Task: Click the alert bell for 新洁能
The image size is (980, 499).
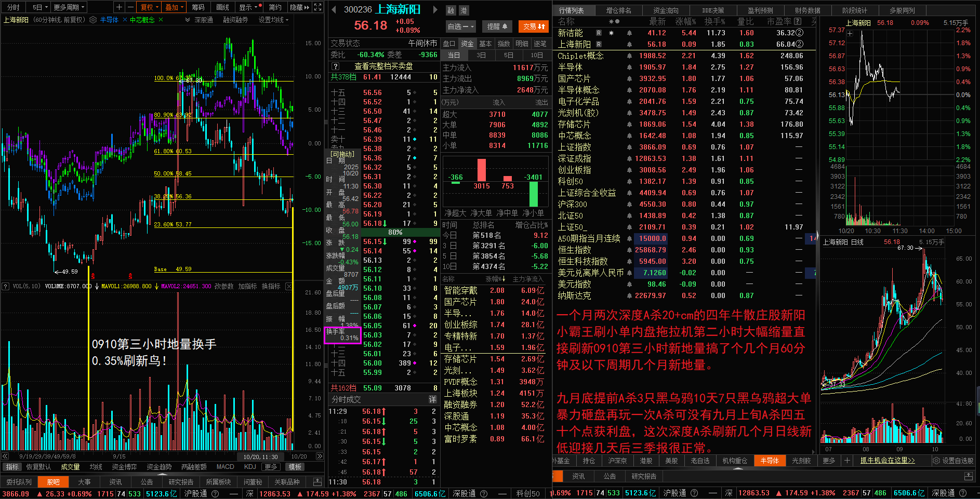Action: point(629,33)
